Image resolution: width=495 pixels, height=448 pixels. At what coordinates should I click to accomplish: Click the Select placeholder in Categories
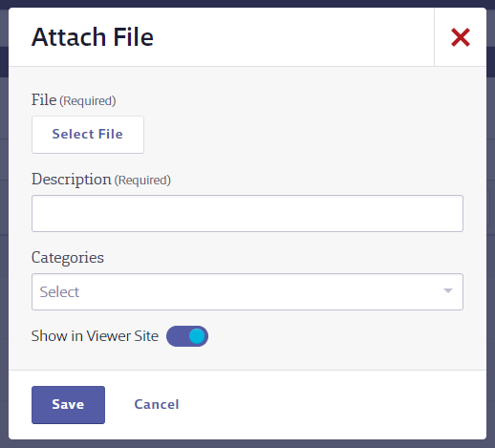point(59,291)
